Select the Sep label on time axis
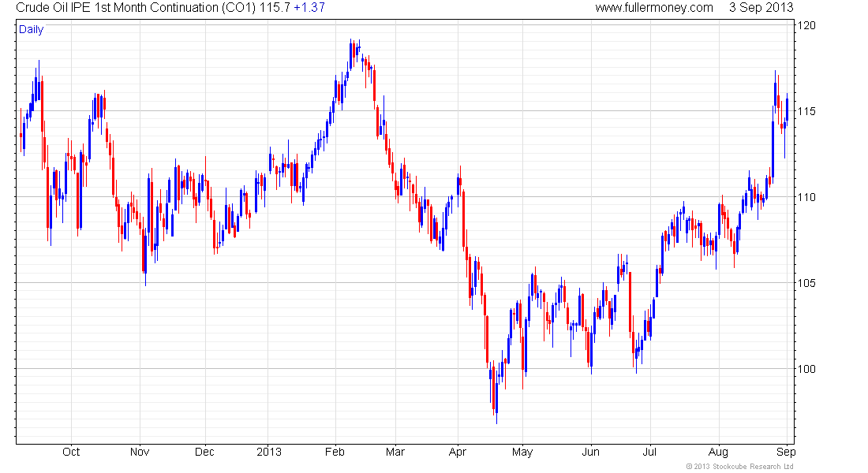Viewport: 868px width, 473px height. (786, 453)
